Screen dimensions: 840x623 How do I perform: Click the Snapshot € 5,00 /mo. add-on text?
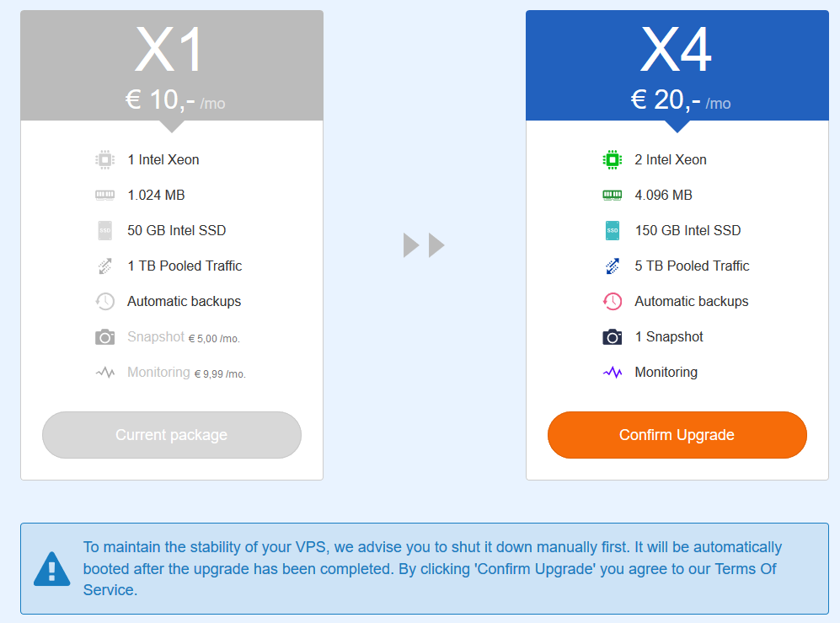point(183,337)
